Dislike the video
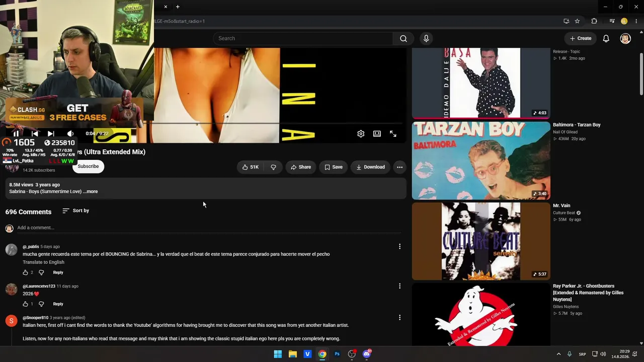Viewport: 644px width, 362px height. pyautogui.click(x=273, y=167)
